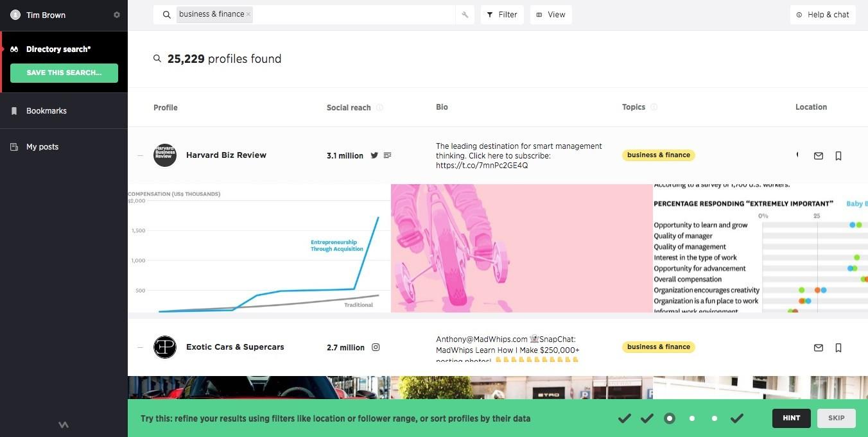The image size is (868, 437).
Task: Open Harvard Biz Review avatar
Action: (165, 155)
